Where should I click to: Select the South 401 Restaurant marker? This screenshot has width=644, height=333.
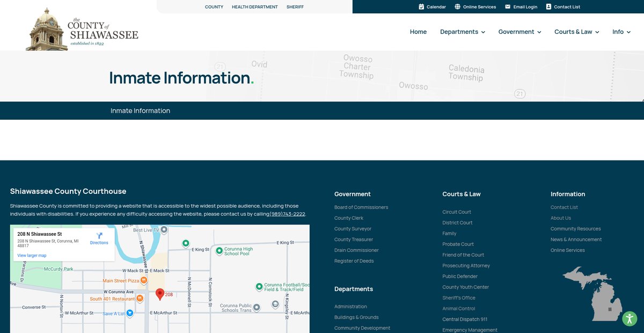140,298
